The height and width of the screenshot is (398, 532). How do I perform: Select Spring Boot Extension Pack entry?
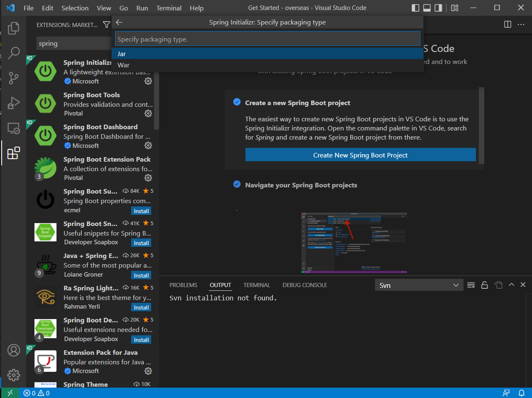coord(93,168)
